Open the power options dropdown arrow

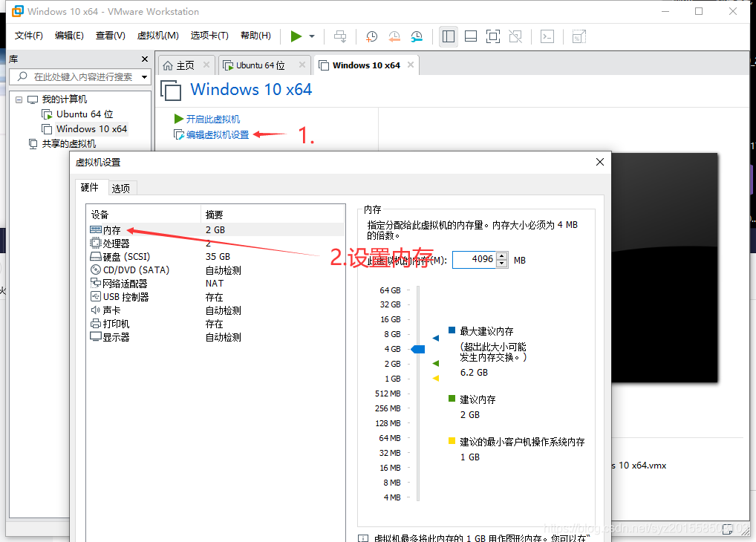pyautogui.click(x=312, y=36)
